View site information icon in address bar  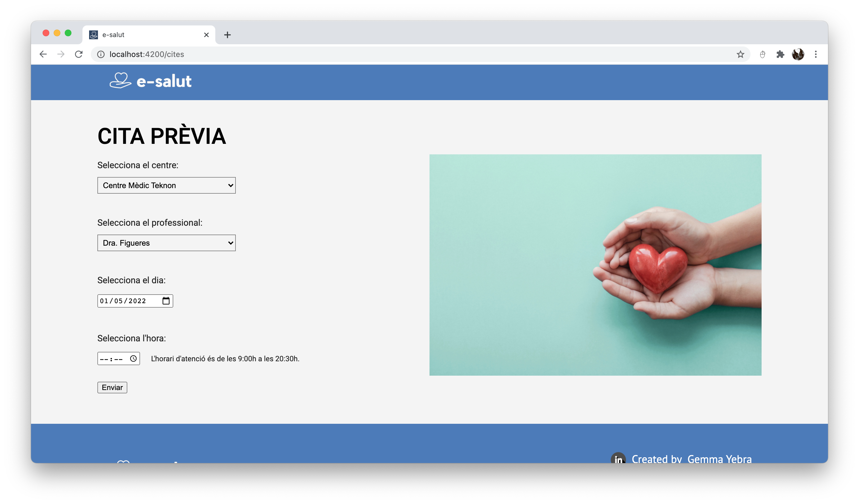point(101,54)
